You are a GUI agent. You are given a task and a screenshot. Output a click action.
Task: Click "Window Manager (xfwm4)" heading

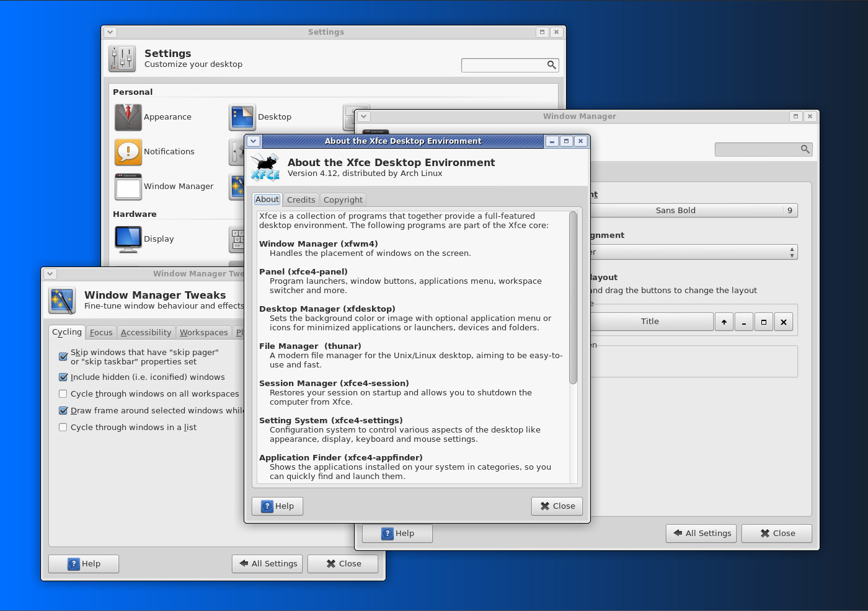click(x=319, y=244)
